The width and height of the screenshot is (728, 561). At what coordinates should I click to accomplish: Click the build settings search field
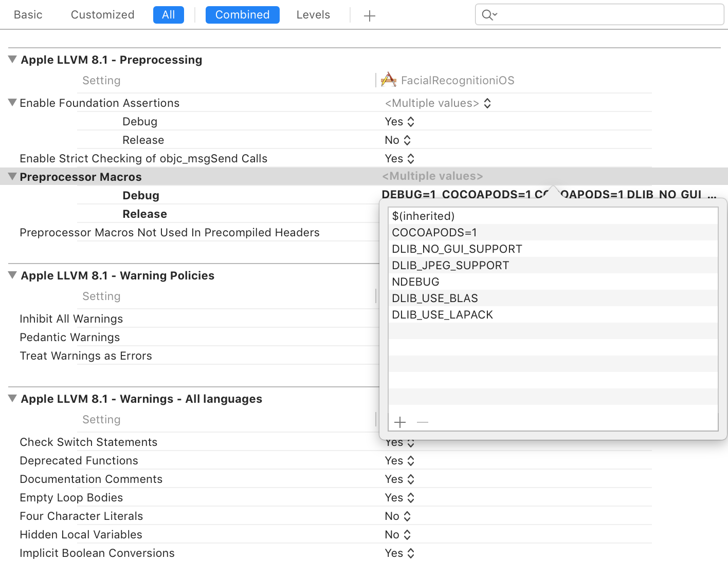[x=607, y=15]
